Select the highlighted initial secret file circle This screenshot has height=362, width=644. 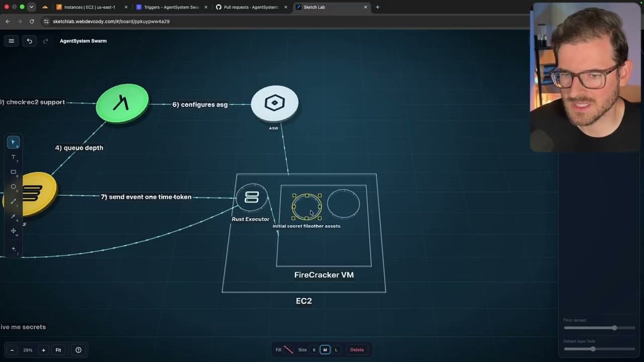(x=307, y=207)
